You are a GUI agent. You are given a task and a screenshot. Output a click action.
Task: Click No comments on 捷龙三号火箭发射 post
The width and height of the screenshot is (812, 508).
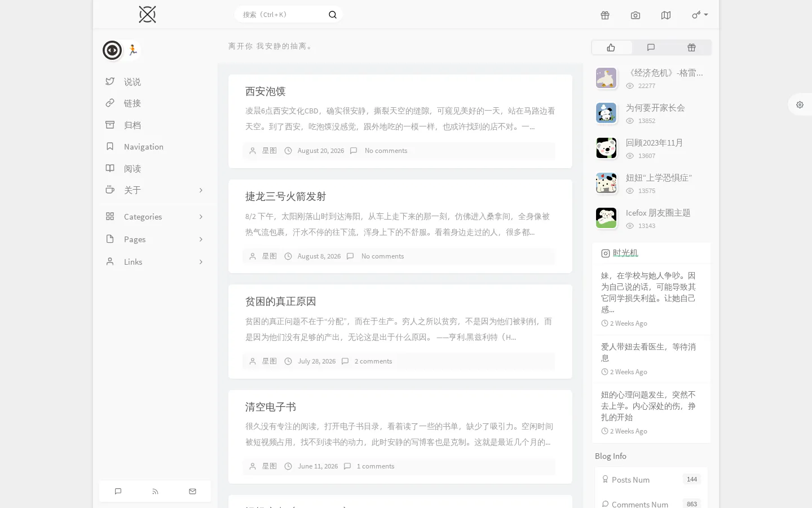(x=382, y=256)
